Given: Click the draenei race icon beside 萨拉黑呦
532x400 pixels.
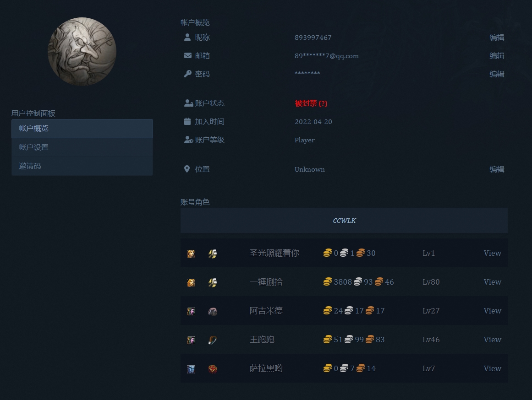Looking at the screenshot, I should (191, 368).
